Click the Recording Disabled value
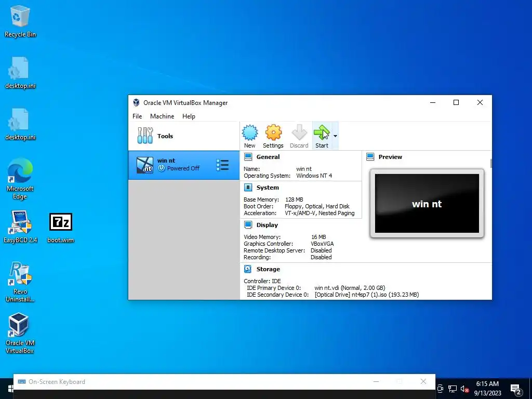The width and height of the screenshot is (532, 399). pos(321,257)
